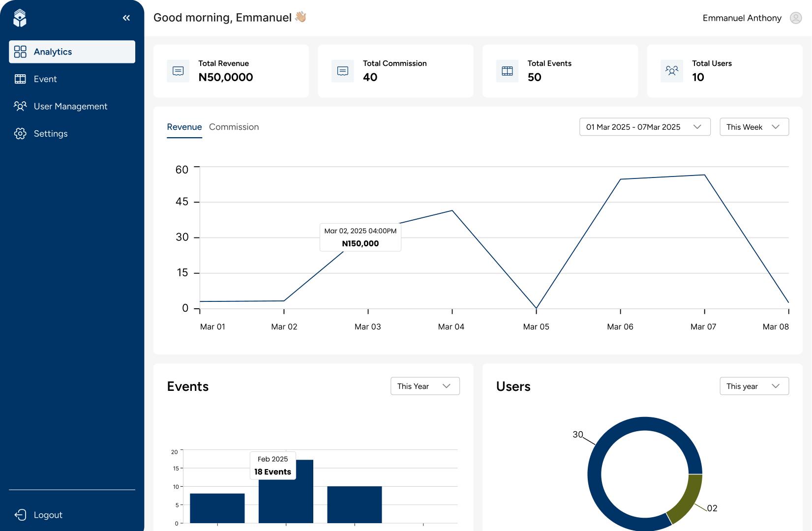Viewport: 812px width, 531px height.
Task: Open the 01 Mar - 07 Mar date range dropdown
Action: coord(644,127)
